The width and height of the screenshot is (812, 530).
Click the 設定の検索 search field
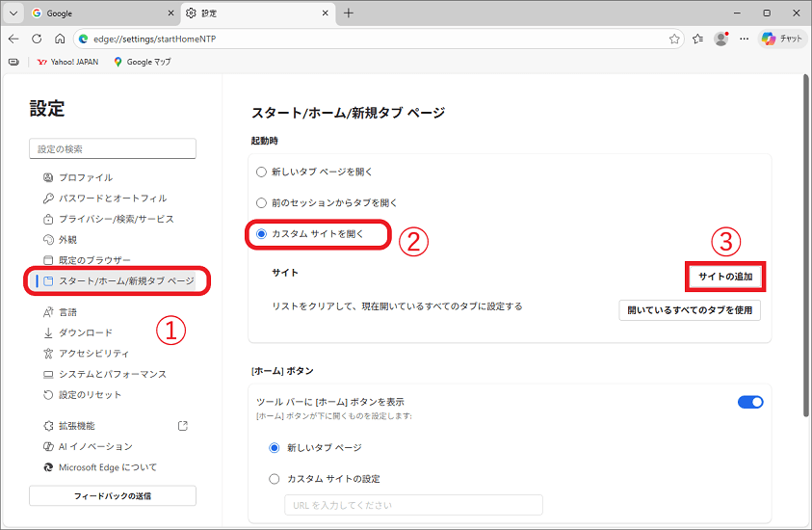pos(113,148)
